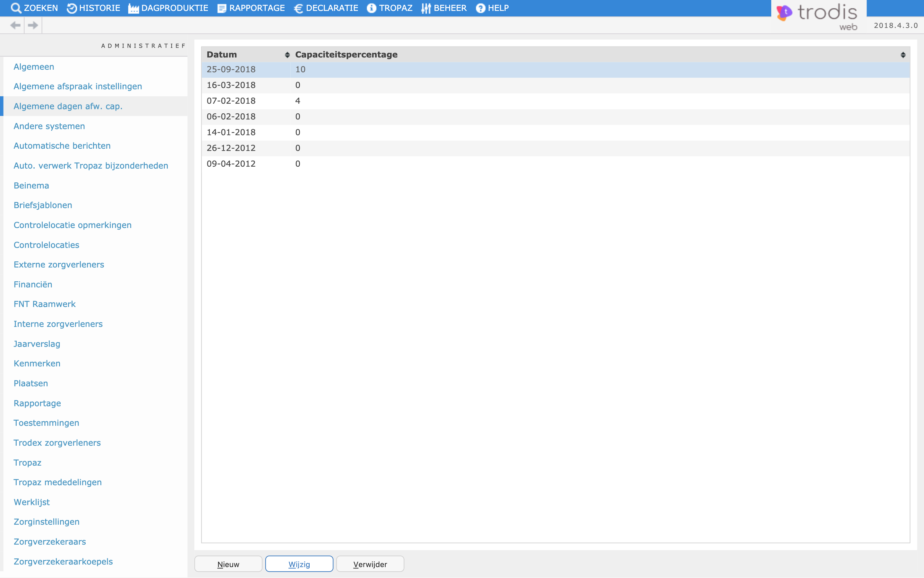Open Andere systemen
Screen dimensions: 924x578
(x=49, y=126)
